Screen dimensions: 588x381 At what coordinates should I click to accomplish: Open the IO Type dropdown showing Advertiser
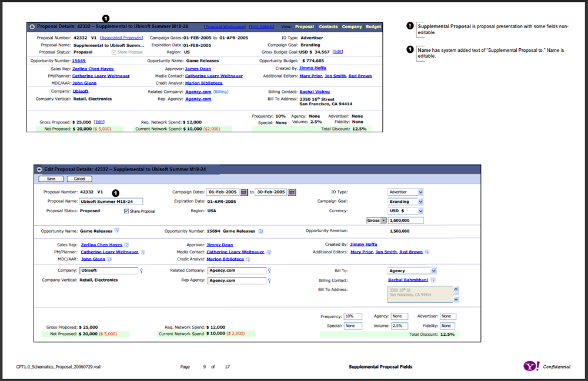tap(419, 191)
